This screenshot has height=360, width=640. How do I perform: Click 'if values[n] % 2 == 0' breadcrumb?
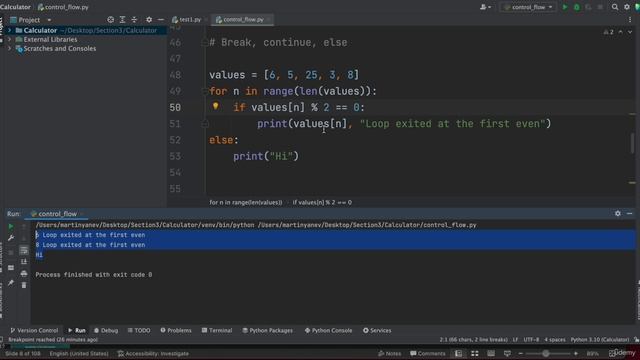tap(322, 202)
